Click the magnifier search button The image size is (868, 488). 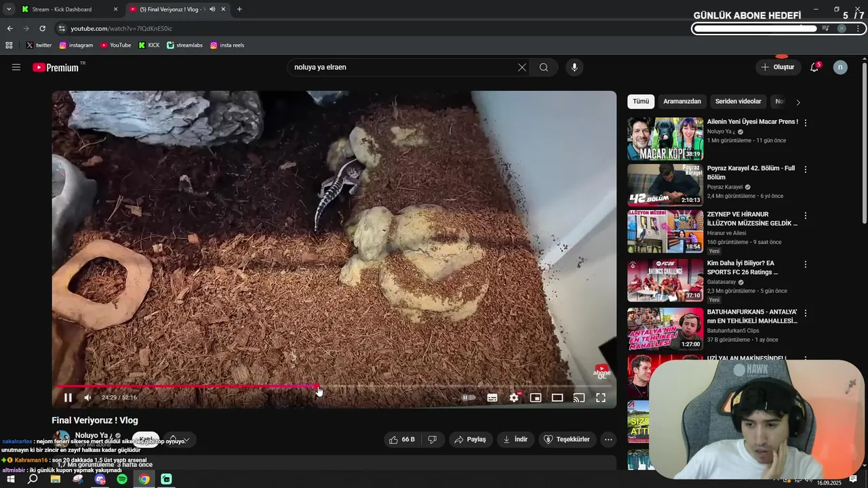point(544,67)
